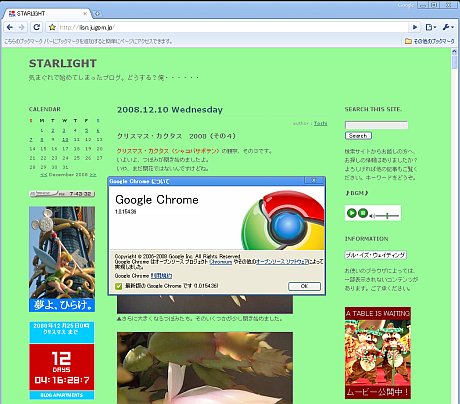Bookmark this page with the star icon

click(x=52, y=27)
